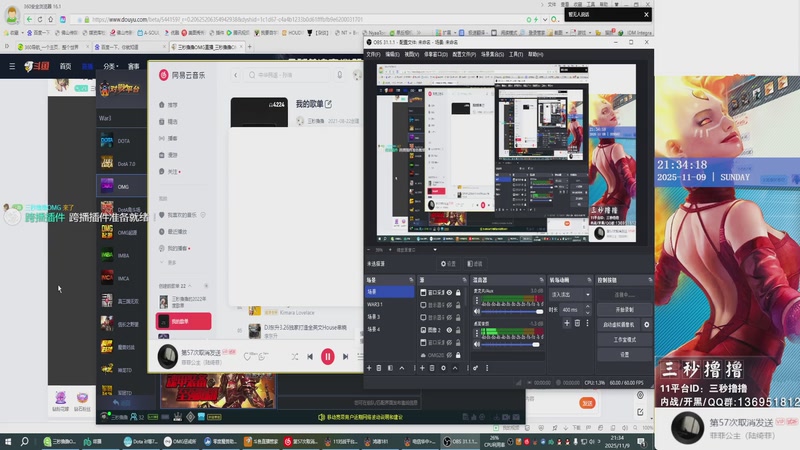The height and width of the screenshot is (450, 800).
Task: Click 启动虚拟摄像机 button in OBS
Action: coord(619,324)
